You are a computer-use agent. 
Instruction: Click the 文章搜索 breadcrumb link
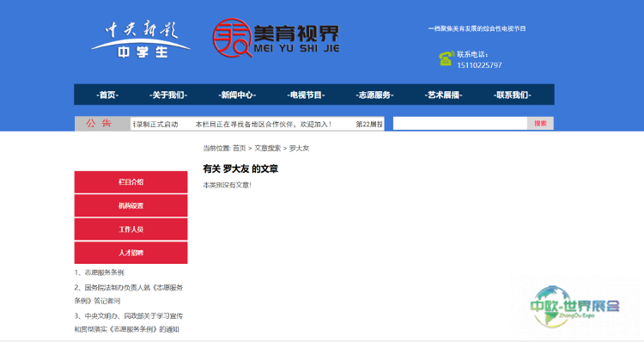click(267, 148)
